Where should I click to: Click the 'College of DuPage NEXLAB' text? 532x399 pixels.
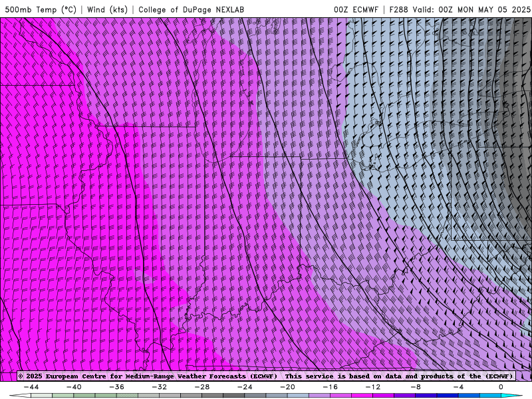pos(191,9)
